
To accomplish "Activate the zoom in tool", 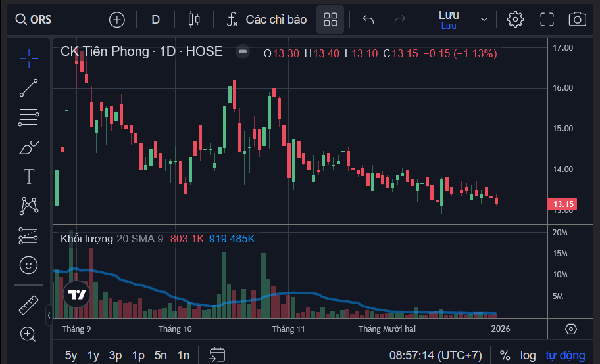I will pos(28,334).
